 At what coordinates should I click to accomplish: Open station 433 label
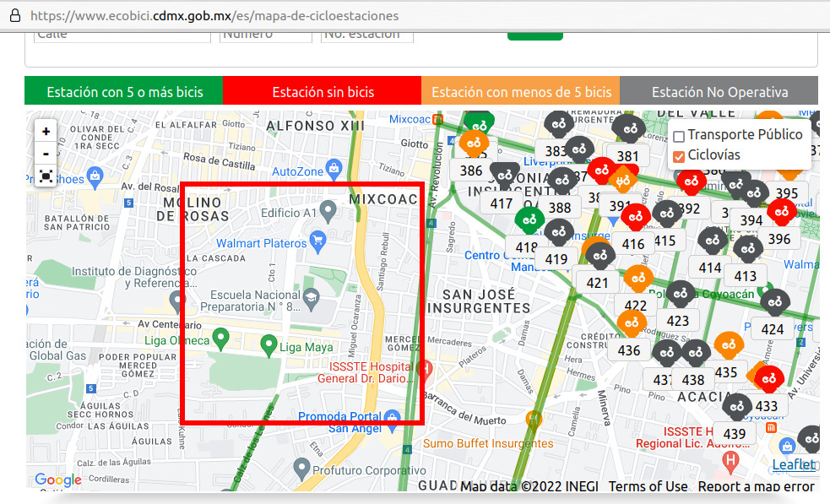(x=766, y=406)
